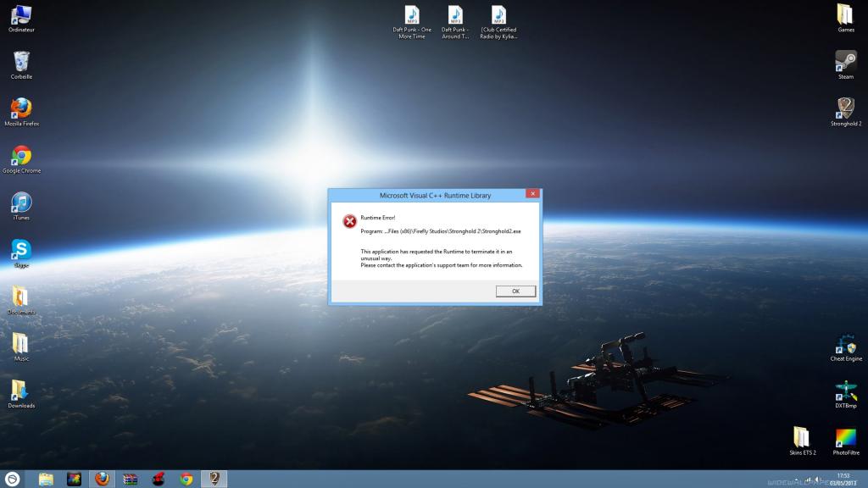Select the Club Certified Radio MP3 file
The image size is (868, 488).
tap(498, 22)
